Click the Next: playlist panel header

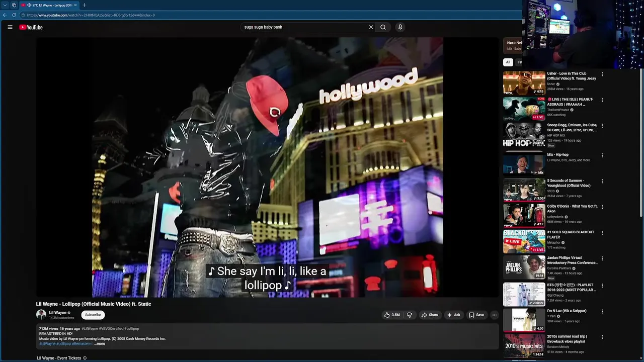pyautogui.click(x=513, y=45)
